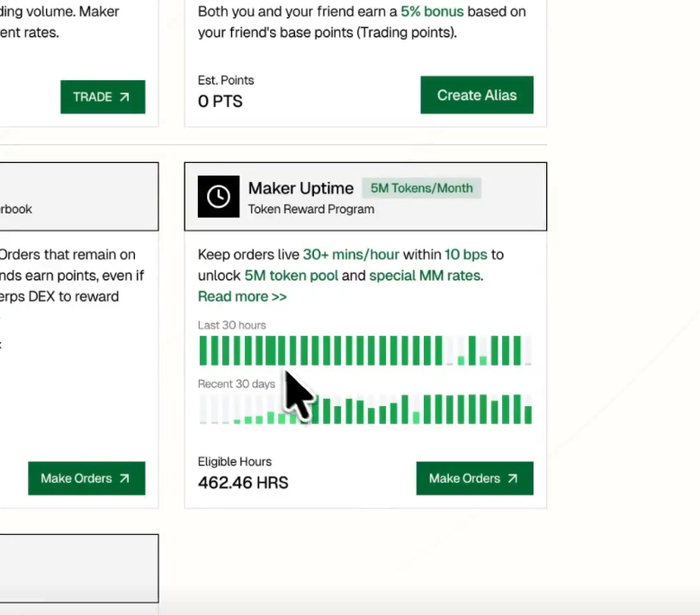700x615 pixels.
Task: Click the 10 bps highlighted text
Action: click(x=466, y=255)
